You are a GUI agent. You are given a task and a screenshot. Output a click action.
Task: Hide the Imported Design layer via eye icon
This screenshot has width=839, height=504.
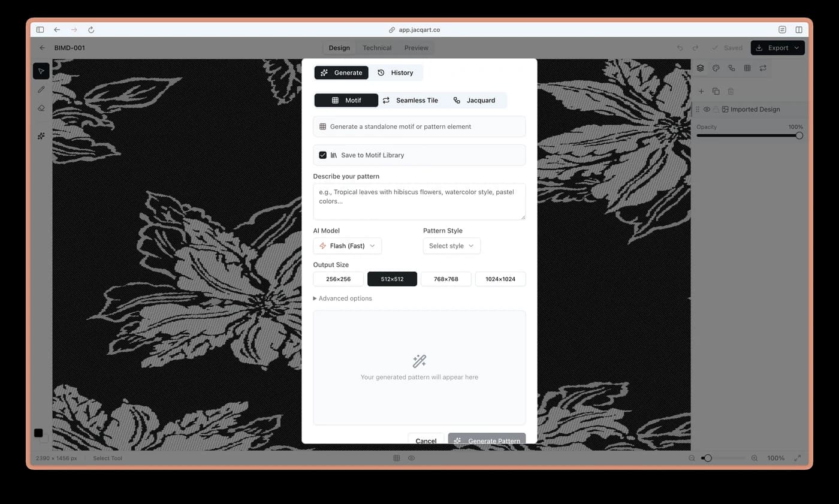point(707,110)
